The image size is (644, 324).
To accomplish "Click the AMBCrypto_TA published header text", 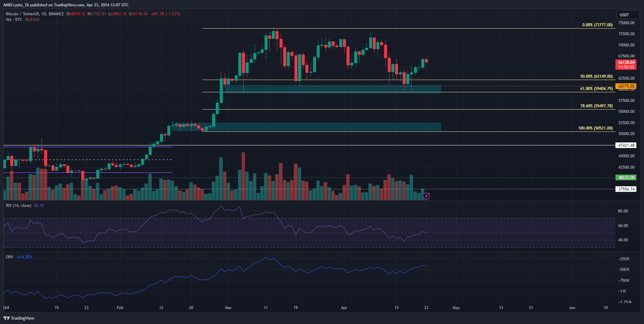I will [66, 5].
